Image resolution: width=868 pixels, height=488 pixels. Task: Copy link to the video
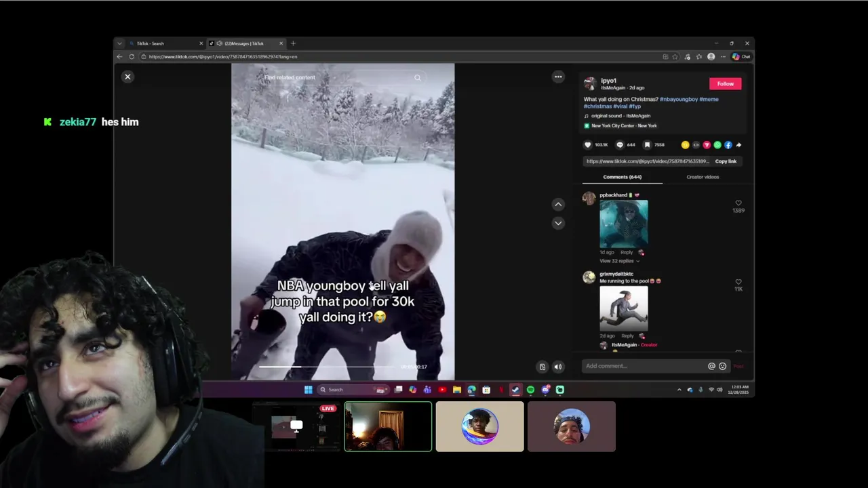[x=726, y=161]
